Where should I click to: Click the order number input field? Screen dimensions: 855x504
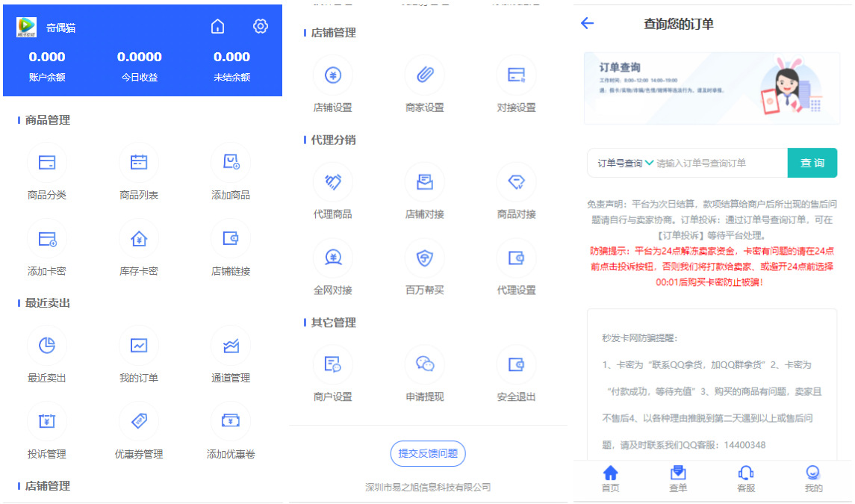coord(721,163)
